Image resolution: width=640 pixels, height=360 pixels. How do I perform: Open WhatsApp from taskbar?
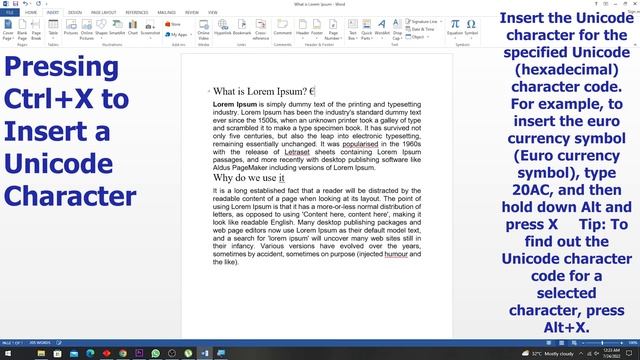tap(156, 353)
